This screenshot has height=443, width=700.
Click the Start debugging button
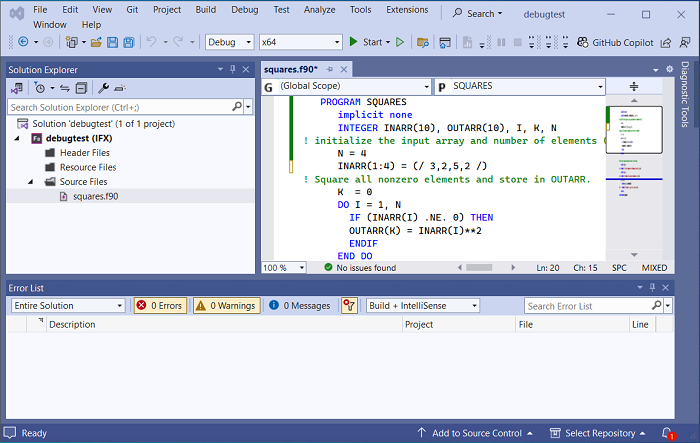tap(365, 42)
